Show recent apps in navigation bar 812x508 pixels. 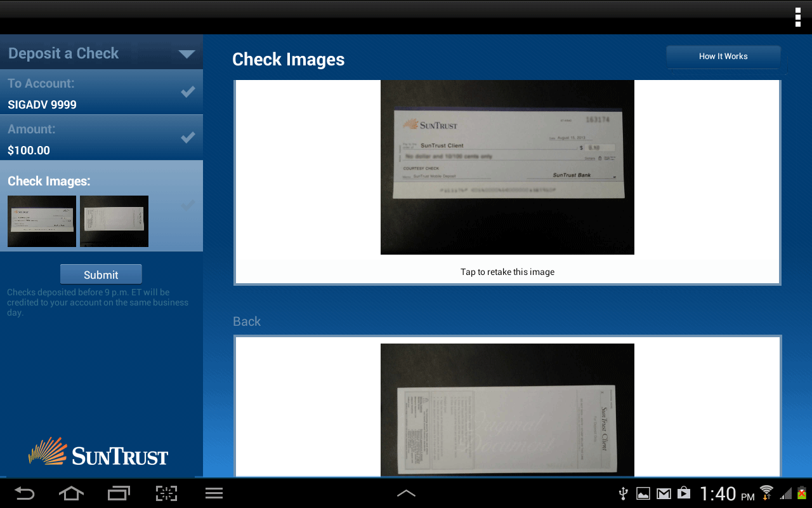click(119, 493)
